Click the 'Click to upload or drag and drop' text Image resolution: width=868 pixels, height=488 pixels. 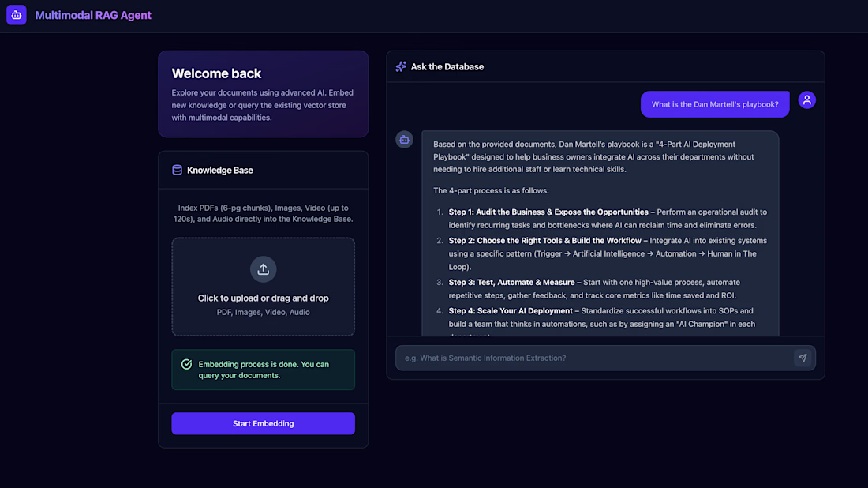(263, 298)
